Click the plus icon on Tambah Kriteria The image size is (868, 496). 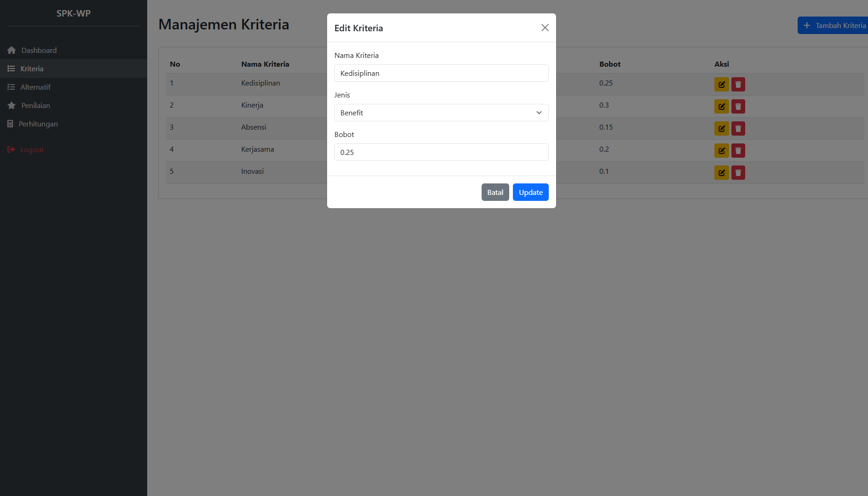pos(806,25)
